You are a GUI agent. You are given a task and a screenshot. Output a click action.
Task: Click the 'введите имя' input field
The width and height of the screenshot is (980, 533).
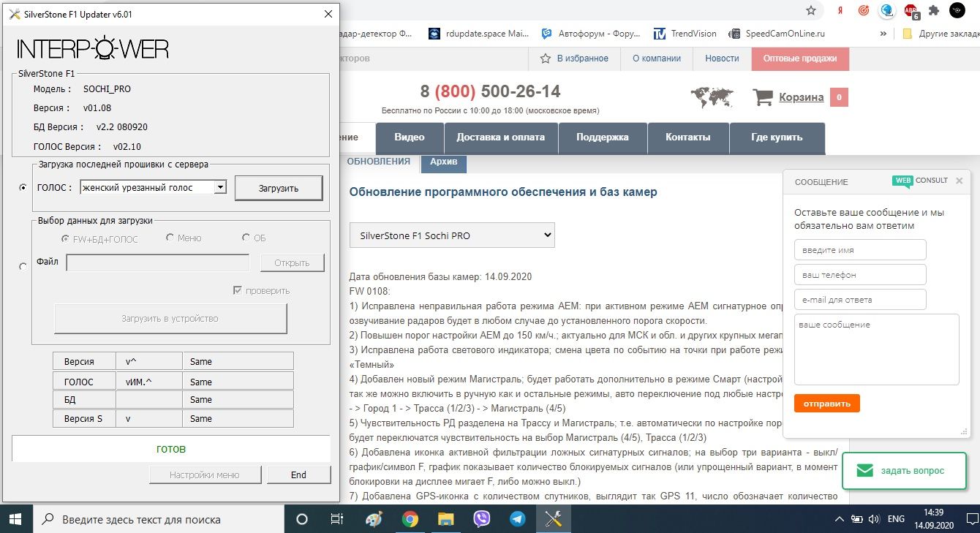pos(860,250)
